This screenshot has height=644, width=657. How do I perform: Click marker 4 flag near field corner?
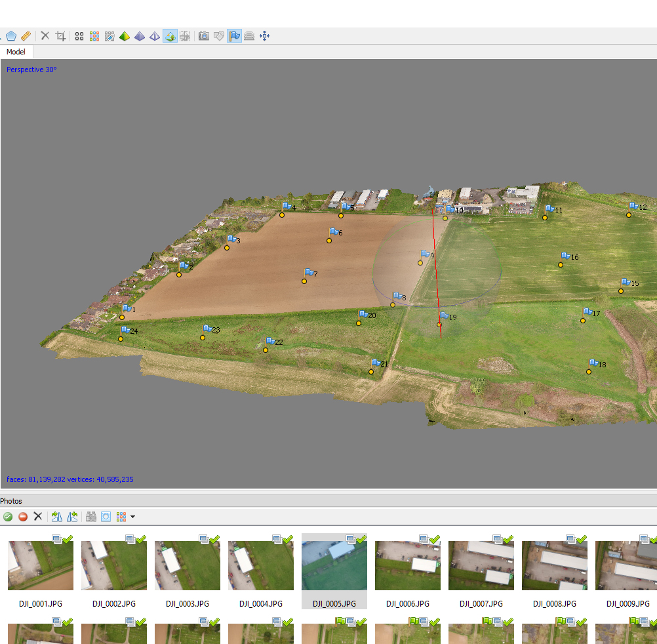(x=287, y=206)
